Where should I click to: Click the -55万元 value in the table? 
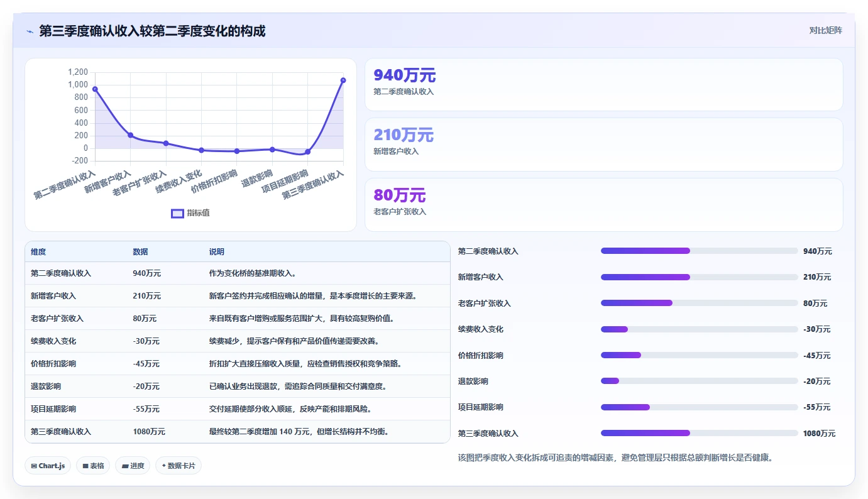146,409
